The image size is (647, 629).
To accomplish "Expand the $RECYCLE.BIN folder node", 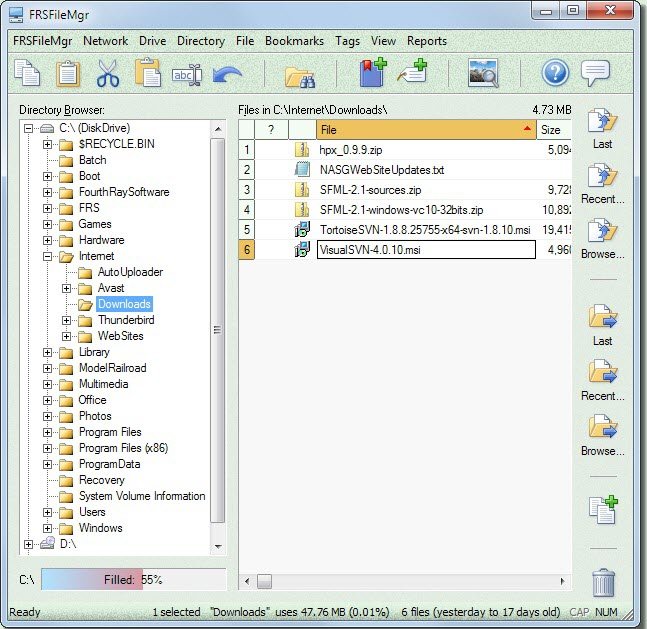I will (x=47, y=144).
